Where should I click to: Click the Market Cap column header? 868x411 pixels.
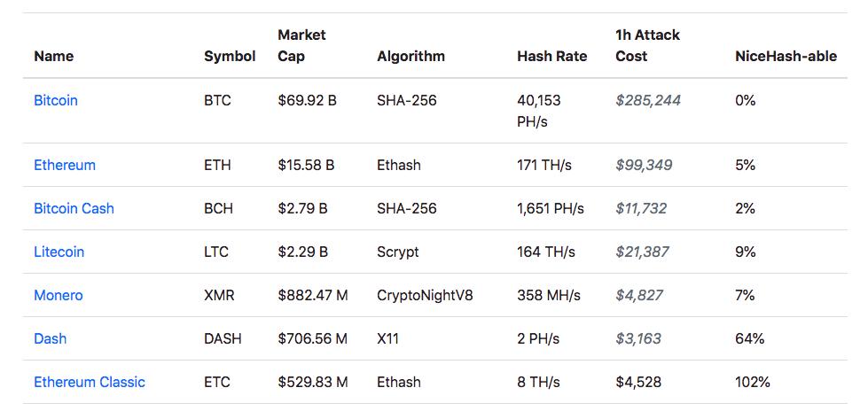pyautogui.click(x=301, y=45)
